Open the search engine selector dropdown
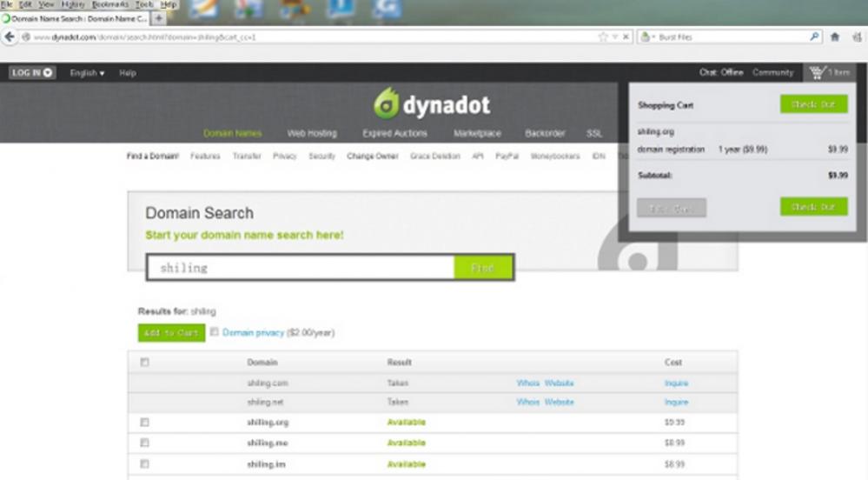This screenshot has width=868, height=480. [647, 37]
